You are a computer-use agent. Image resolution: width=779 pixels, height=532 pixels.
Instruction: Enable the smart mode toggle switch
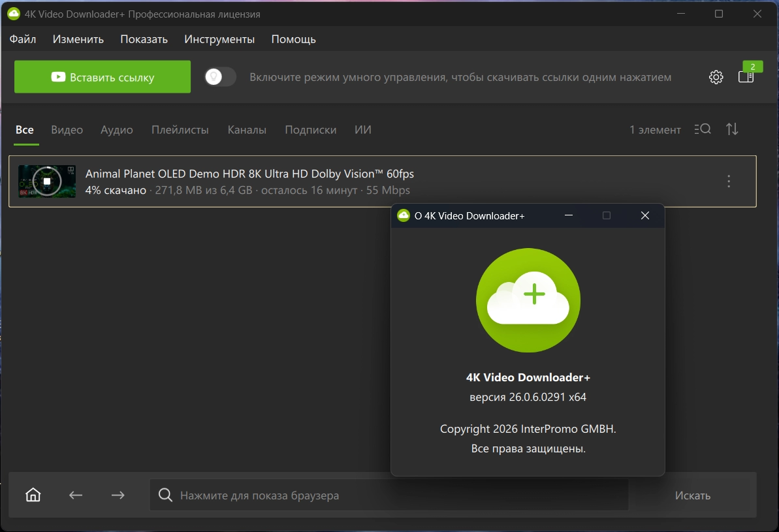pos(220,77)
